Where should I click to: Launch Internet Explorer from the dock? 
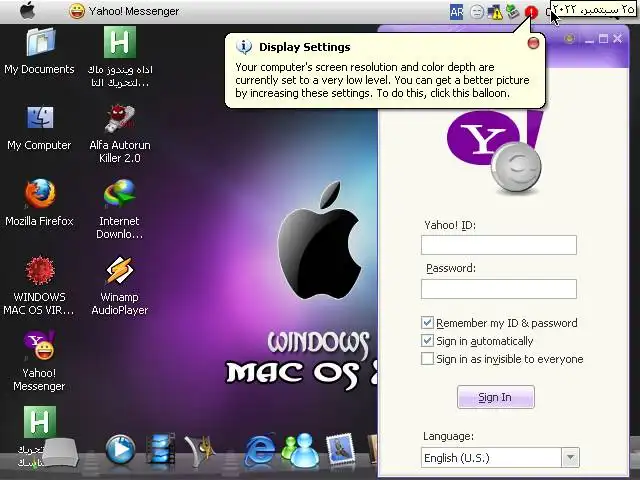point(260,451)
